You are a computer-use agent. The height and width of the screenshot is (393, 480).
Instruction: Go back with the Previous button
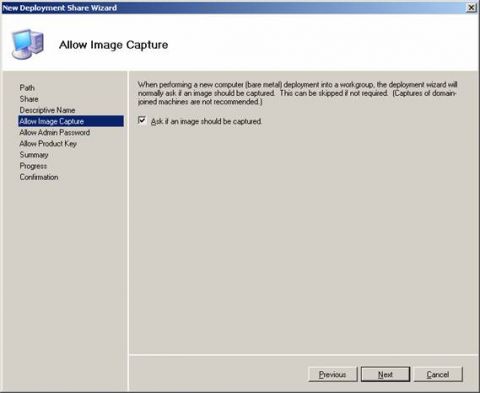click(332, 374)
